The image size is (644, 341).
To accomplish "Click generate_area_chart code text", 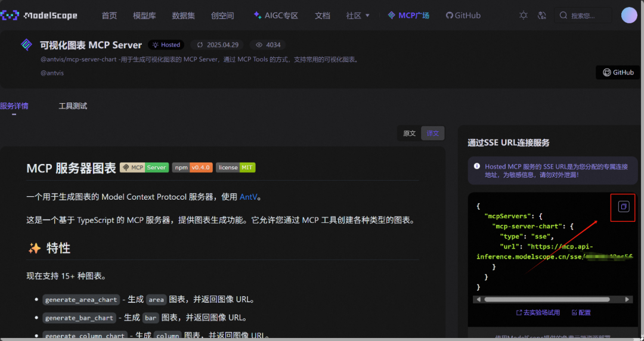I will click(x=81, y=299).
